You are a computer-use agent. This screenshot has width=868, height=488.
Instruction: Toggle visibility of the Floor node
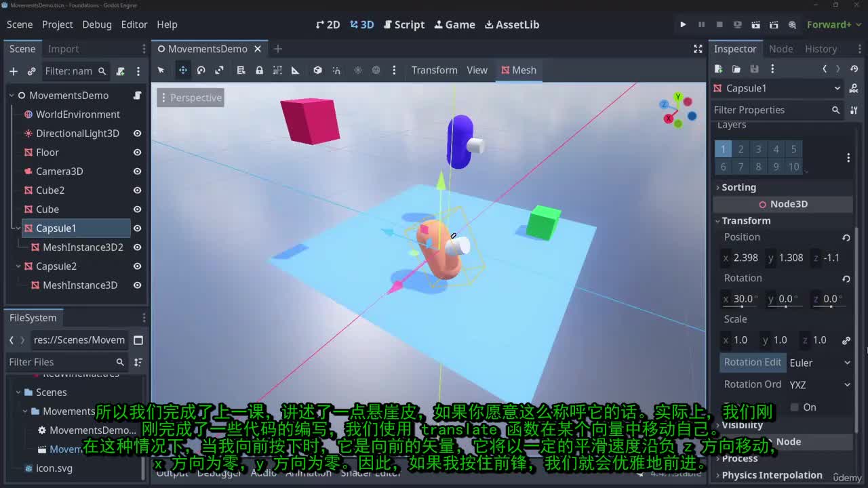click(x=137, y=152)
